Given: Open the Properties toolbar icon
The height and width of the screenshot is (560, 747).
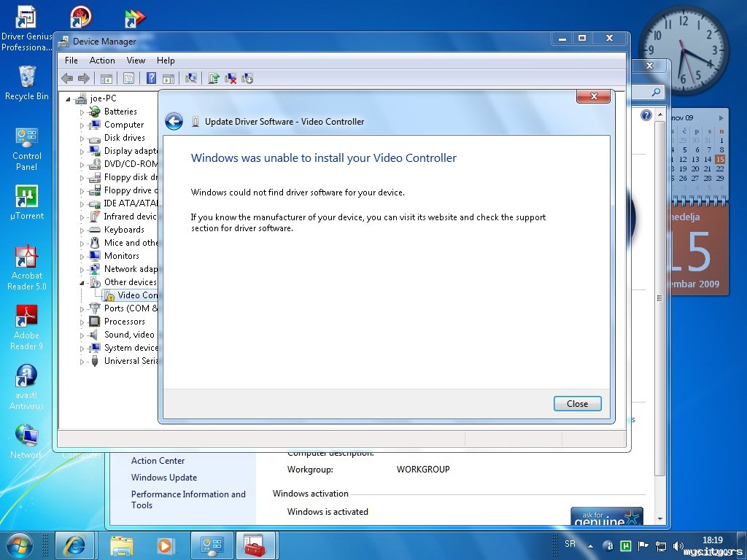Looking at the screenshot, I should click(128, 78).
